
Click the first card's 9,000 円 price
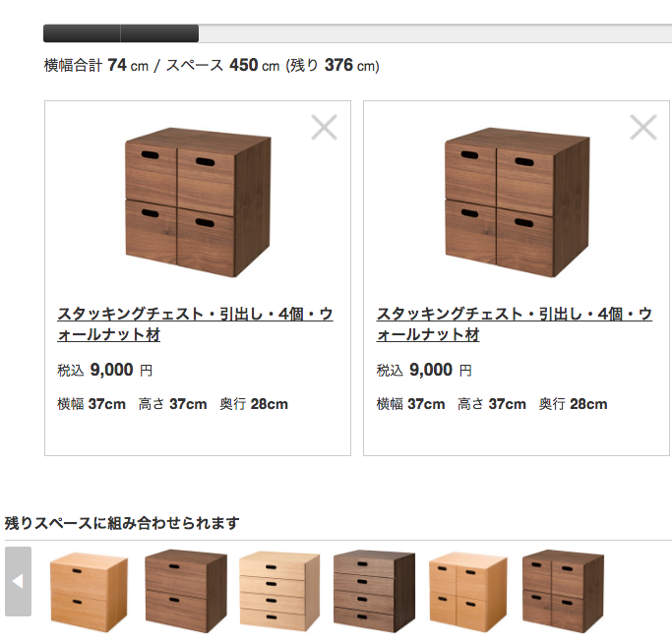click(x=105, y=370)
